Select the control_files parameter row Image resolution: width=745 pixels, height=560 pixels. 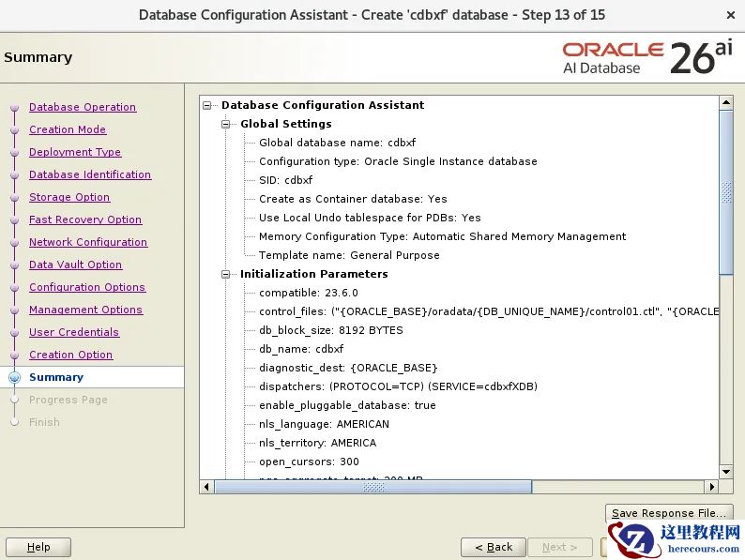coord(489,311)
